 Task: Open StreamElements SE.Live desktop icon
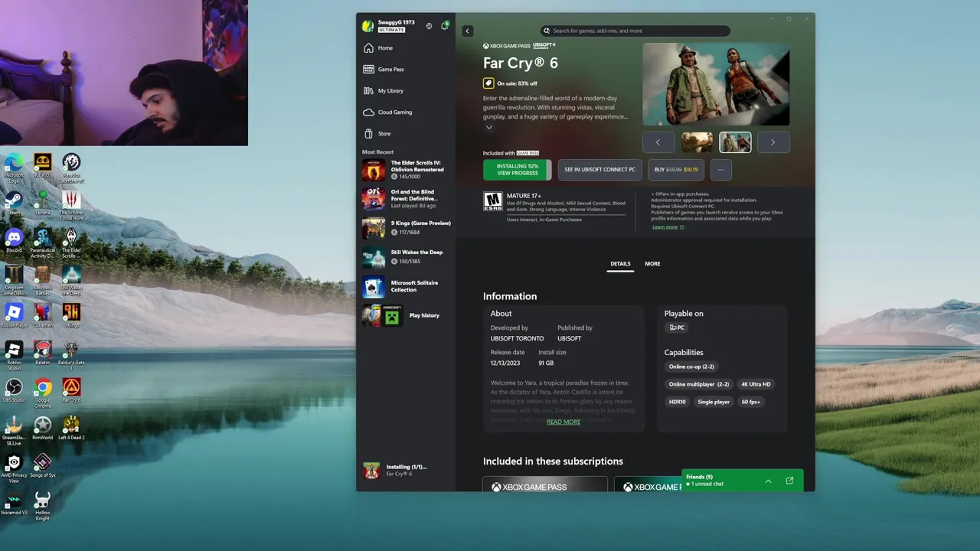pos(14,431)
